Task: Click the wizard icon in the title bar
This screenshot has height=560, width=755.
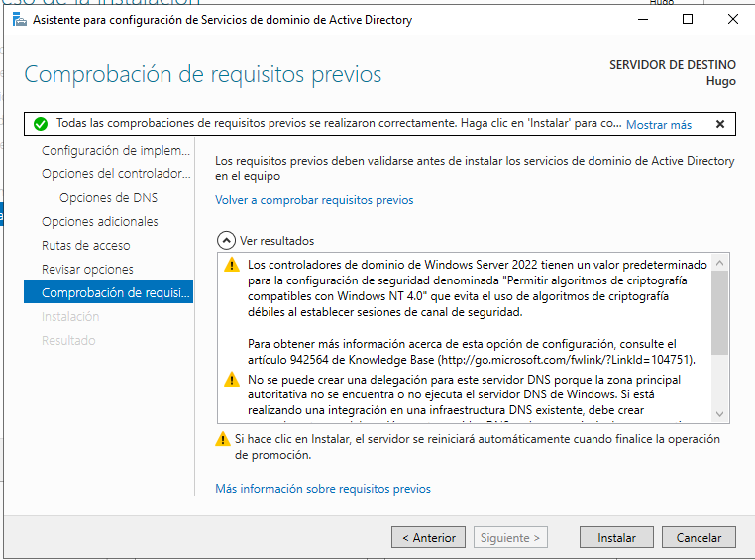Action: coord(17,20)
